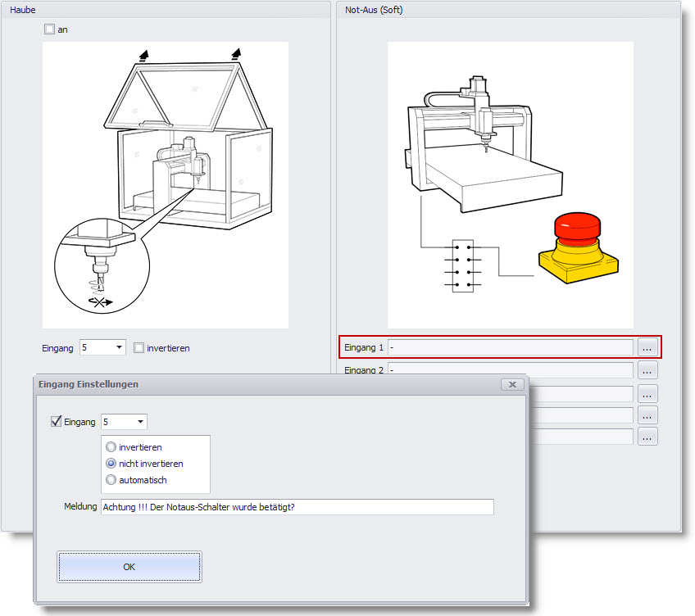Focus the Eingang 1 text field

(510, 348)
